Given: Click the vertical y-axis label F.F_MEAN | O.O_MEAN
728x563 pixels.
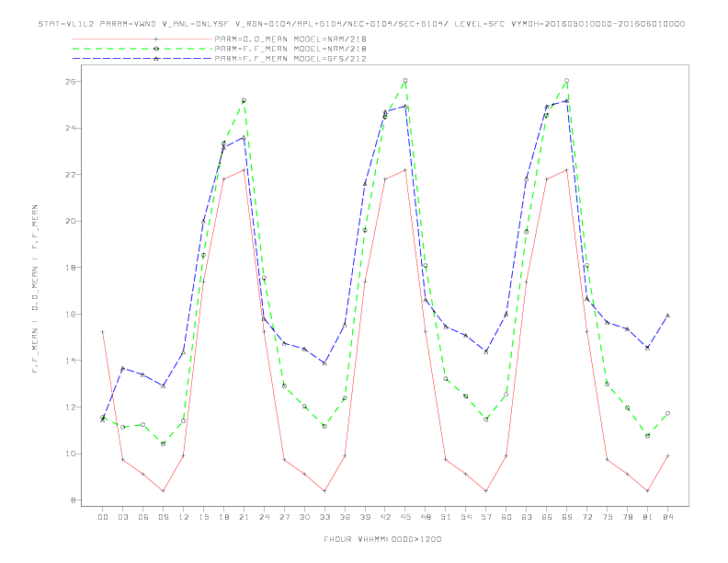Looking at the screenshot, I should (35, 289).
